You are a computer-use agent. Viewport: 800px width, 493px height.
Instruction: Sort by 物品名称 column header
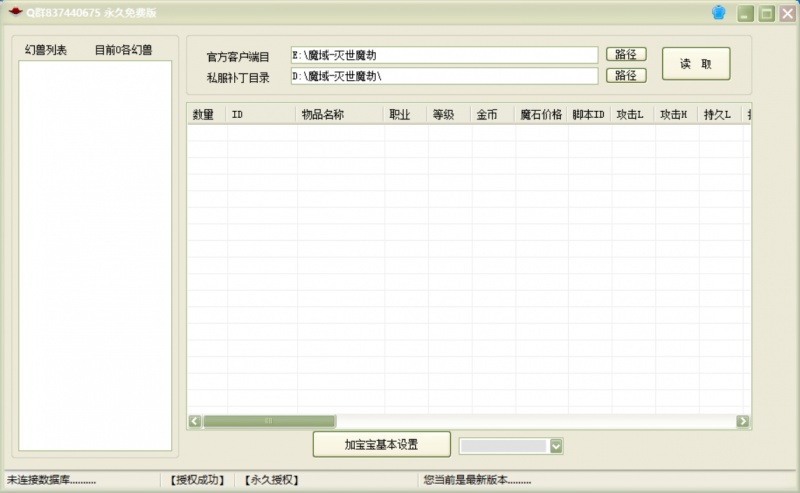[x=340, y=114]
